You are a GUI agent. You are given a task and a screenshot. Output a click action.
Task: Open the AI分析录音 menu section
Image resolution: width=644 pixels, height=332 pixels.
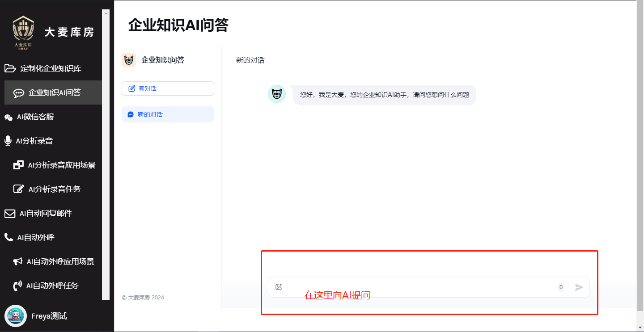(51, 141)
